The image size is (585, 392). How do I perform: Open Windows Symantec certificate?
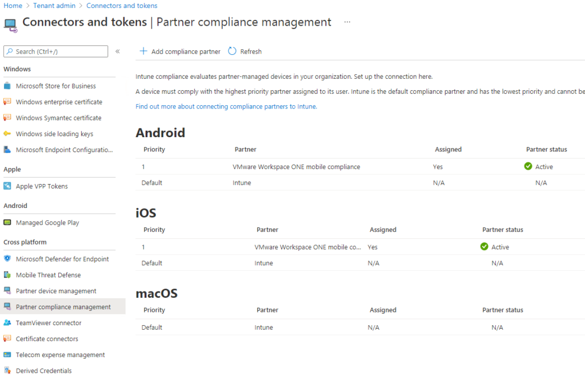click(x=59, y=118)
